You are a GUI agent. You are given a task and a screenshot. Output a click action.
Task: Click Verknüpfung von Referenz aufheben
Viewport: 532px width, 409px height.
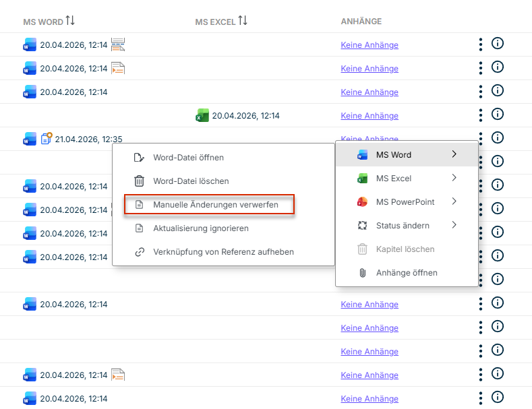223,252
